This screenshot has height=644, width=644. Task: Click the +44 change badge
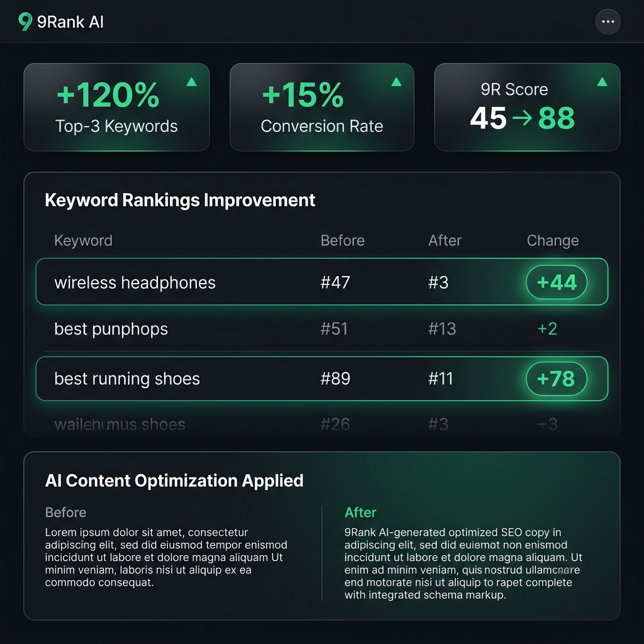(x=557, y=282)
